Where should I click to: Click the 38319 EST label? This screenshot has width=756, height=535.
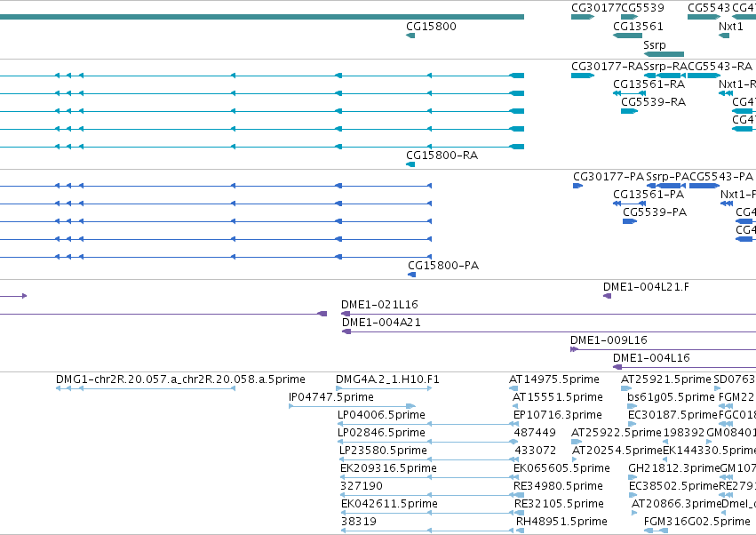[359, 523]
